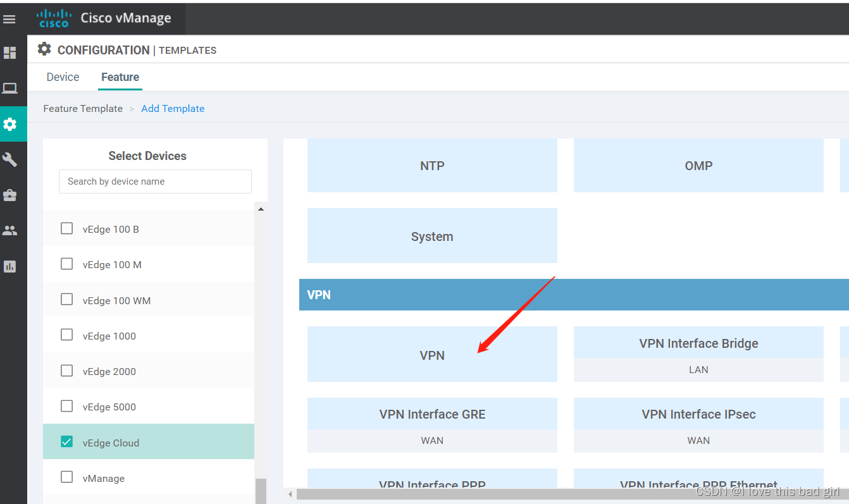Check the vEdge 100 B checkbox

pos(66,228)
